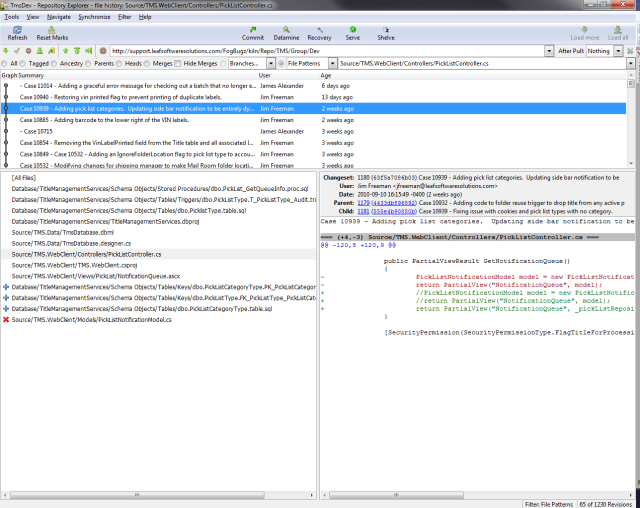Click the email outgoing changesets icon
The width and height of the screenshot is (640, 508).
pyautogui.click(x=89, y=51)
